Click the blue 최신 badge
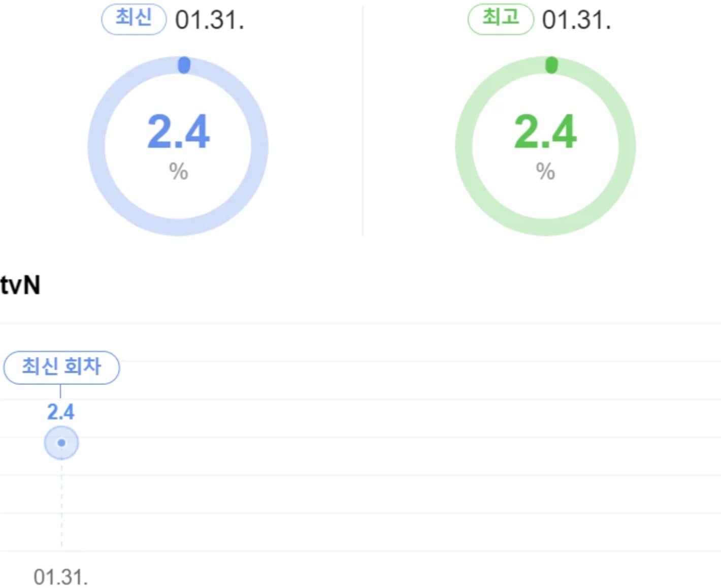Viewport: 721px width, 588px height. pos(134,19)
